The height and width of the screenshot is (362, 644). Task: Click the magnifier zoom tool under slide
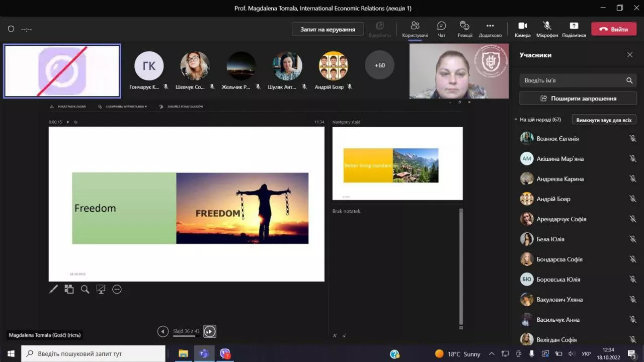coord(85,289)
